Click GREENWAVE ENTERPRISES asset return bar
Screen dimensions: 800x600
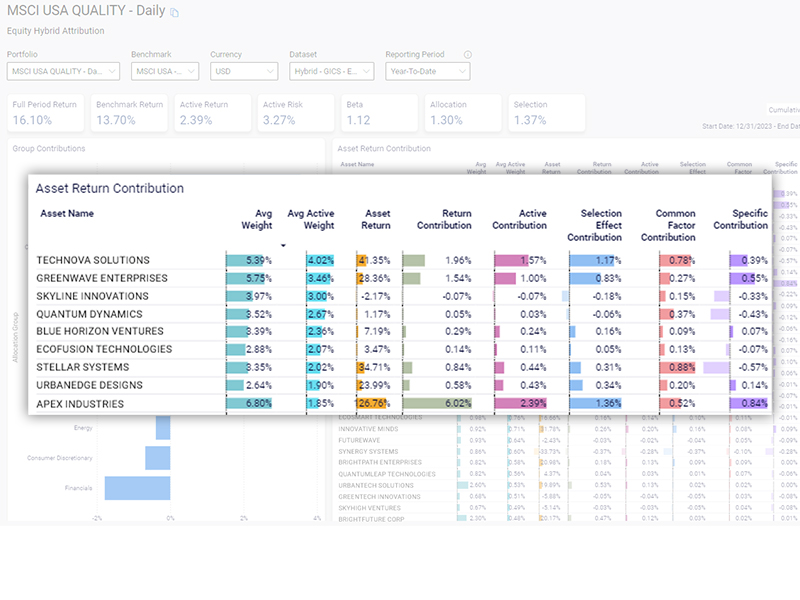(x=360, y=278)
